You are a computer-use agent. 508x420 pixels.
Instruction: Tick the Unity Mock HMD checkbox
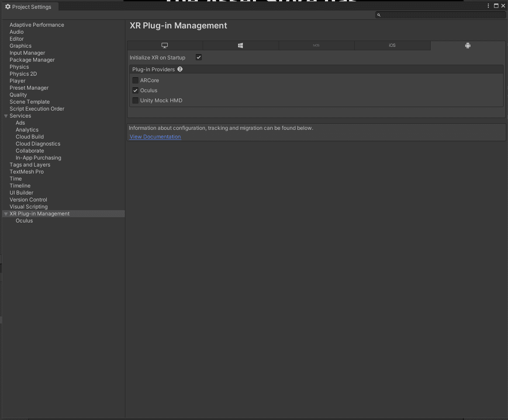135,101
